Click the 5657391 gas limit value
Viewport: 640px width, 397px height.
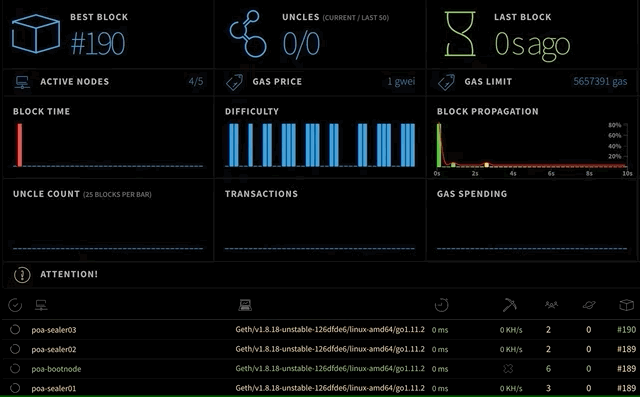[600, 82]
